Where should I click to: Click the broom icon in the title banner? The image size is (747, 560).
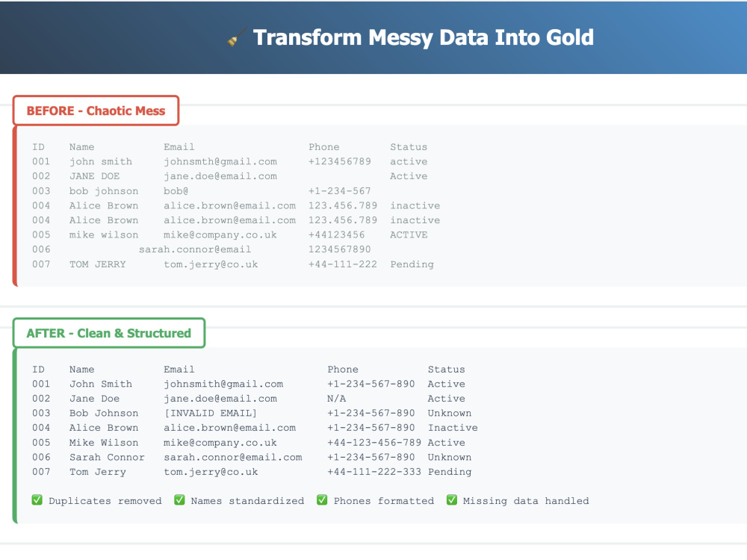236,37
